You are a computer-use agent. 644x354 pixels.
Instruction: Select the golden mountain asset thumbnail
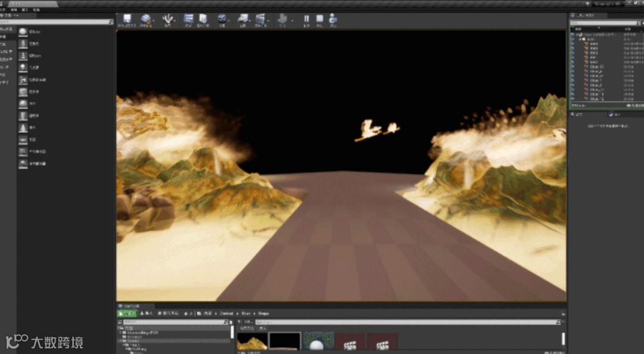252,341
